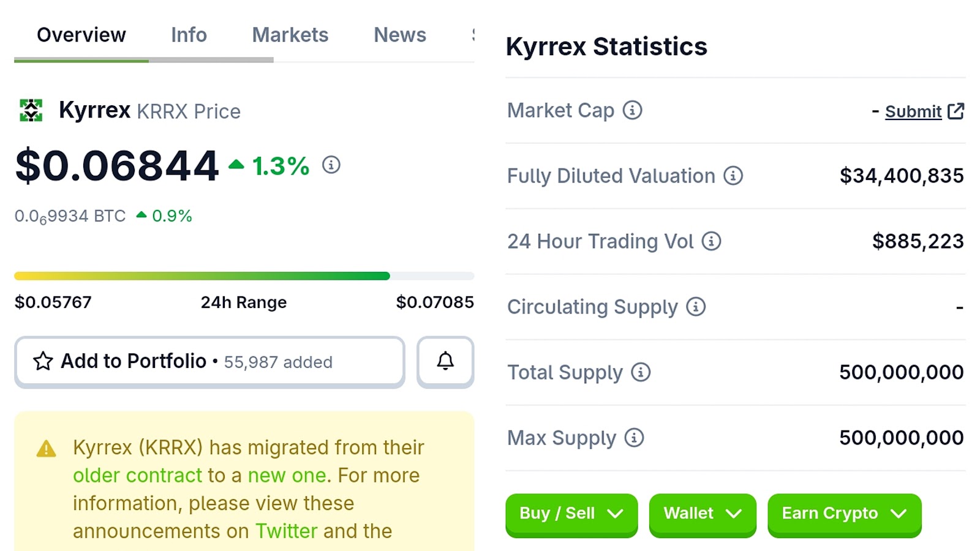Click the Fully Diluted Valuation info icon

coord(733,176)
